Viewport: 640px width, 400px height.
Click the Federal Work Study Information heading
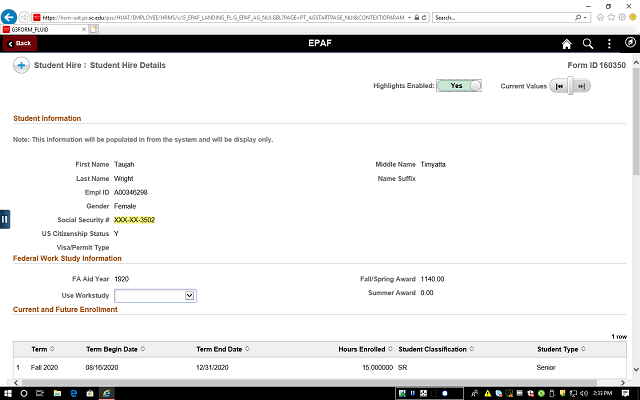click(x=67, y=258)
